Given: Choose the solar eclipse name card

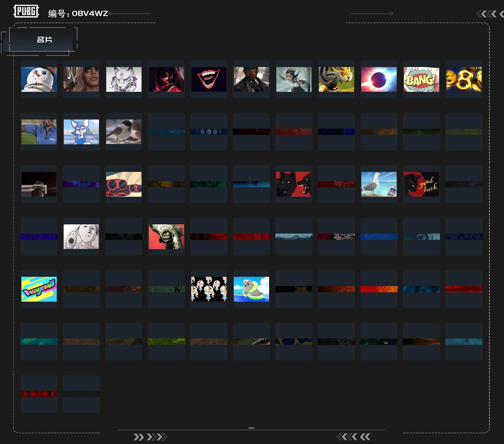Looking at the screenshot, I should [x=379, y=79].
